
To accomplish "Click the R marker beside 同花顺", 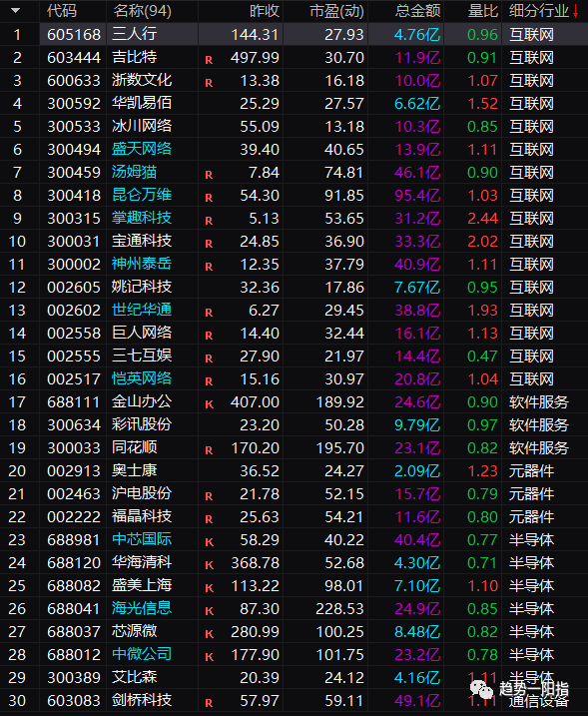I will click(x=209, y=450).
